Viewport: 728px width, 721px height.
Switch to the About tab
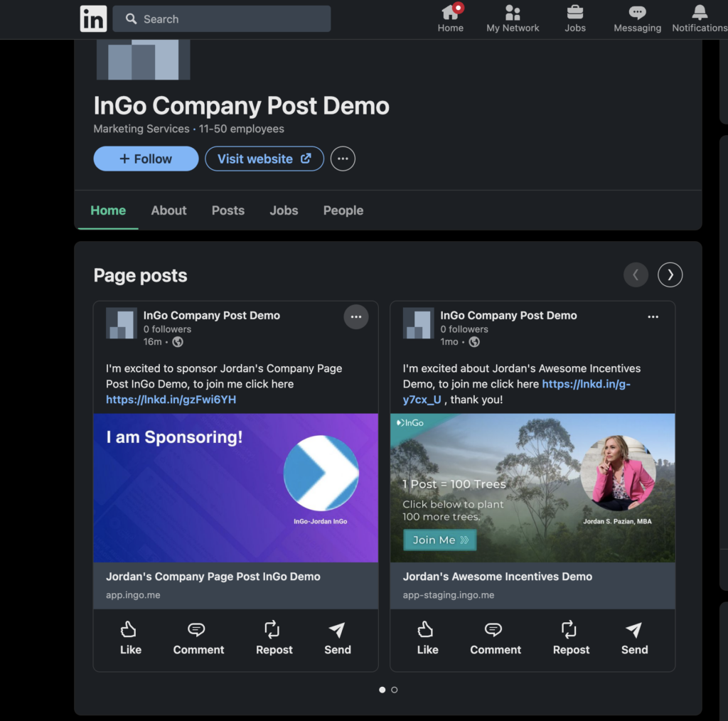(x=168, y=210)
